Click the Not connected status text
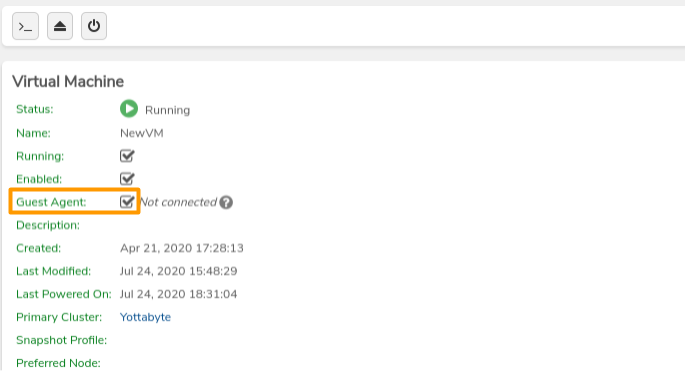 tap(178, 202)
